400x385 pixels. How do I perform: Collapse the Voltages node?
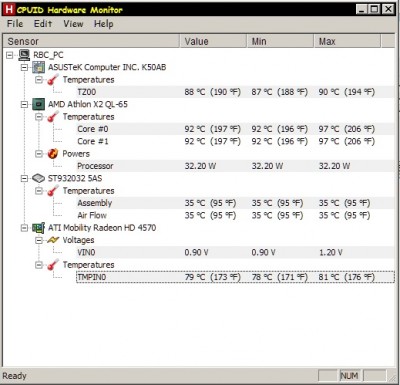click(39, 240)
